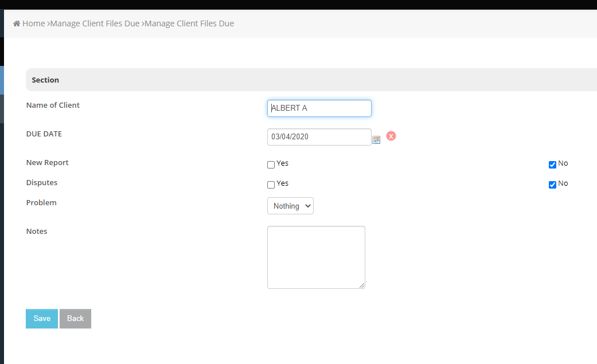This screenshot has width=597, height=364.
Task: Go to Home breadcrumb link
Action: tap(33, 24)
